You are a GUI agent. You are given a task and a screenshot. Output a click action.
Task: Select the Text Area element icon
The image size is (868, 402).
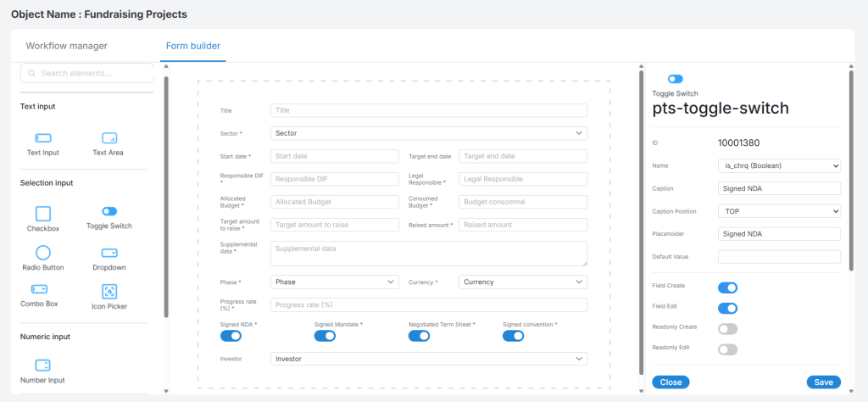[108, 138]
